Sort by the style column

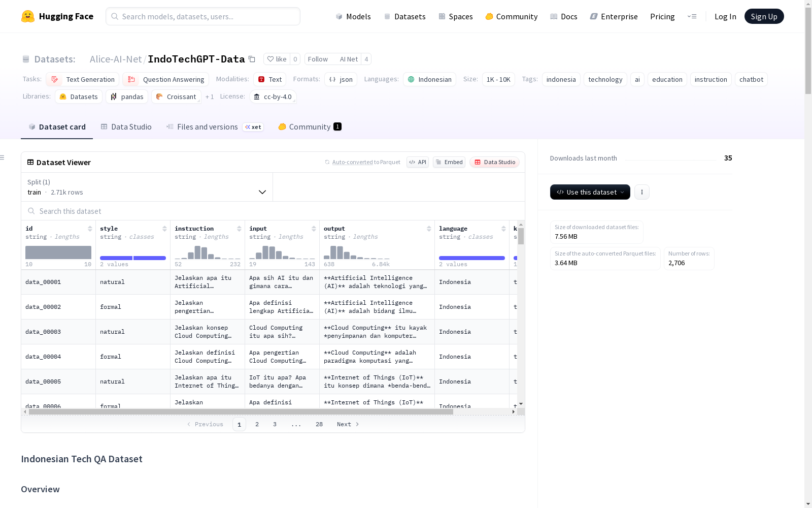[164, 229]
